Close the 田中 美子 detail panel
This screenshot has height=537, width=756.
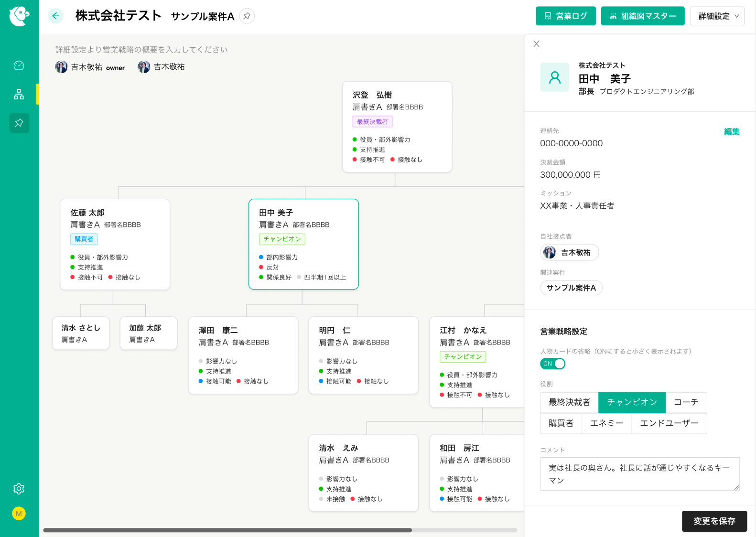point(537,44)
